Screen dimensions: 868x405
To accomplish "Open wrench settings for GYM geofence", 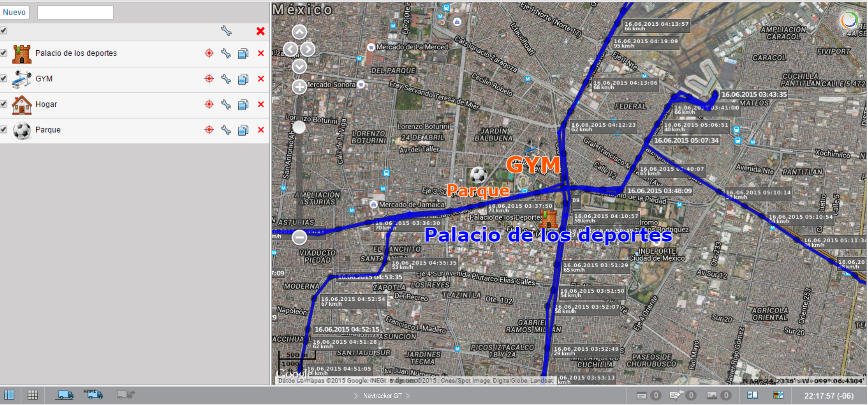I will point(226,79).
